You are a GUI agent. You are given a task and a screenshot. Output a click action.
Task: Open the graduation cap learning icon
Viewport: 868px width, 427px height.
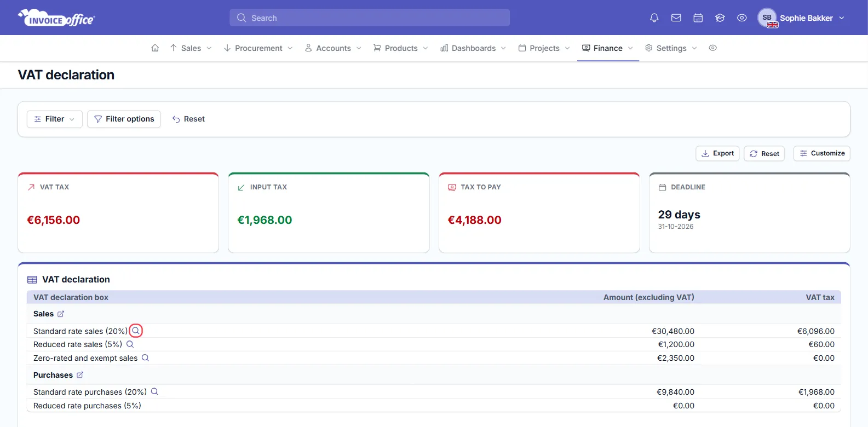click(720, 18)
